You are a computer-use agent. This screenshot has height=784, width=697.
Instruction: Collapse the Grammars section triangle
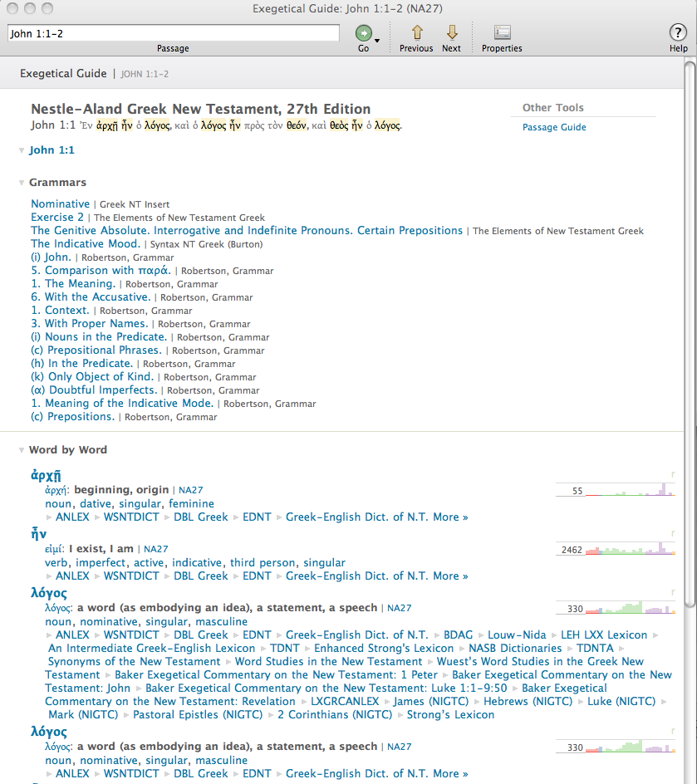click(22, 183)
